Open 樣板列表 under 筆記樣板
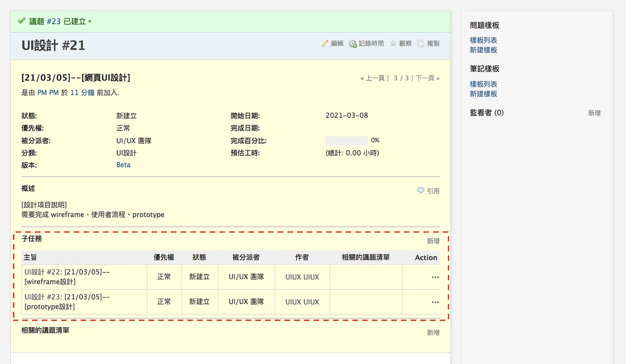 (483, 84)
